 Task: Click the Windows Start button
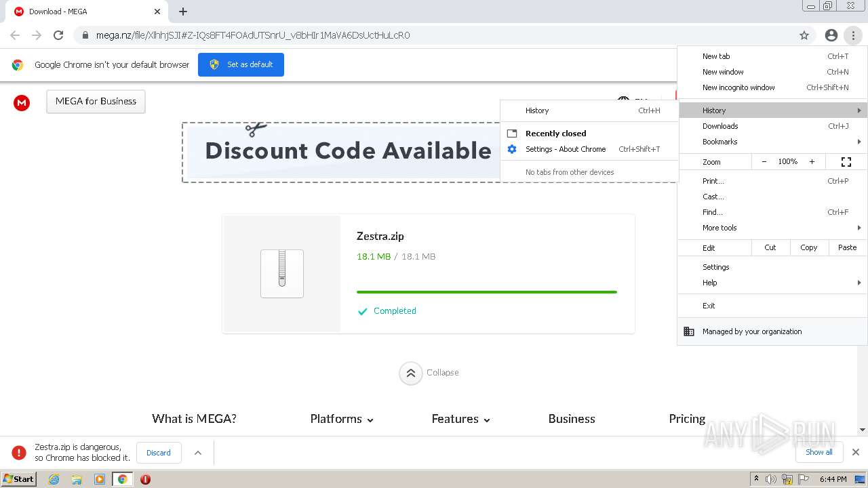[19, 479]
